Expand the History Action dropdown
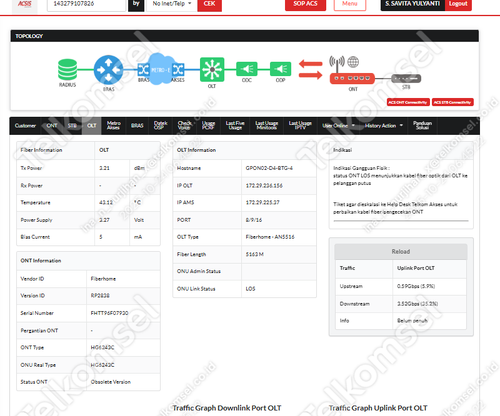The height and width of the screenshot is (416, 500). [x=384, y=126]
